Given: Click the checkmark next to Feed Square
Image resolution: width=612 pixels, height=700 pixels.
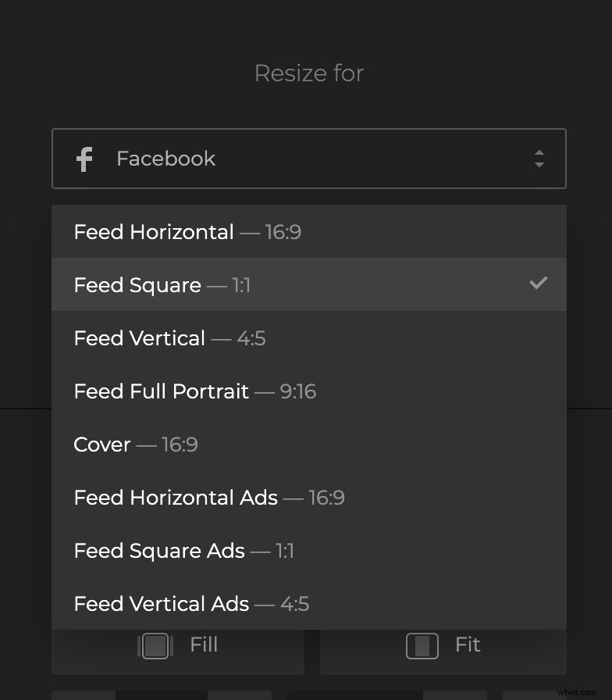Looking at the screenshot, I should point(538,284).
